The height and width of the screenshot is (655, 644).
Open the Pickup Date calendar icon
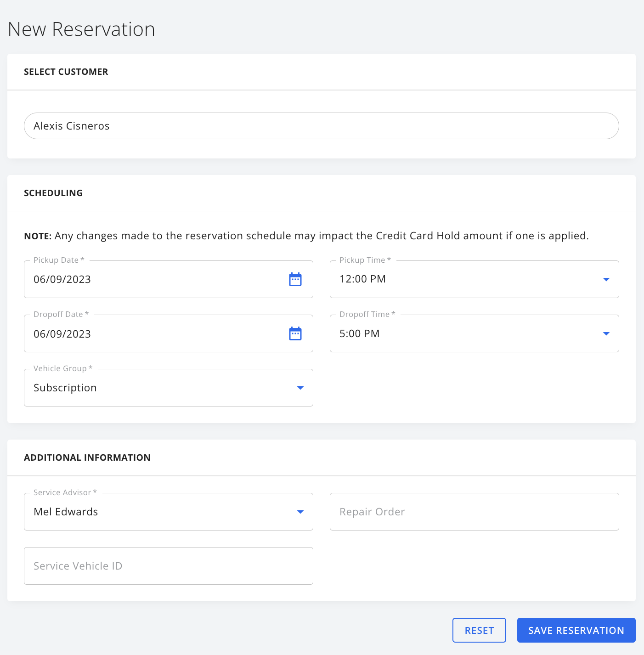pyautogui.click(x=295, y=279)
